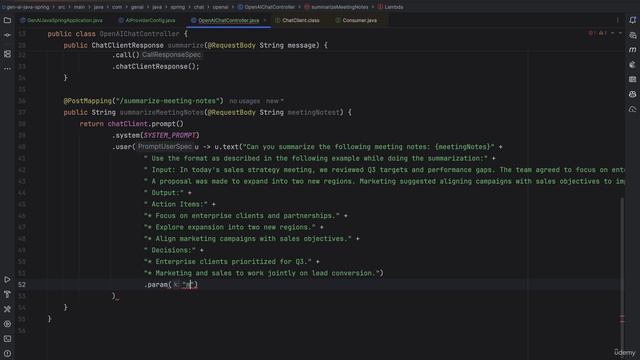Click the 'spring' breadcrumb

coord(178,7)
